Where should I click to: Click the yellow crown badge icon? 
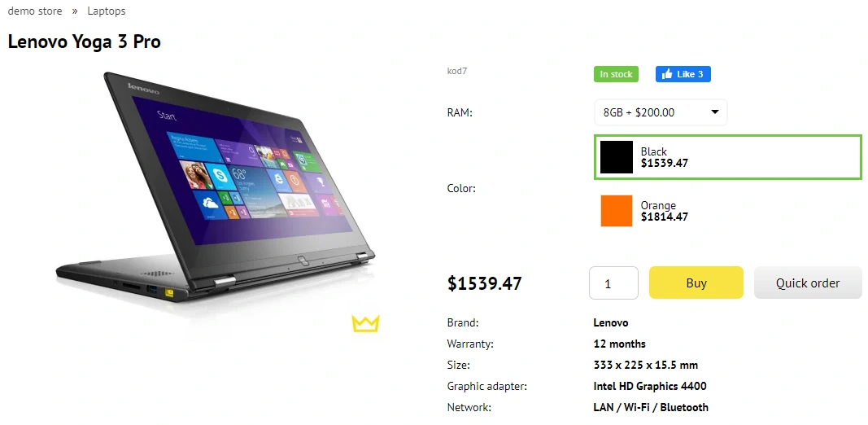(365, 323)
